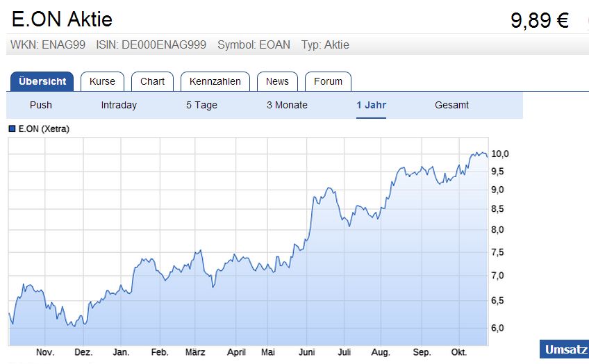Open the Chart tab
This screenshot has width=589, height=364.
coord(152,81)
